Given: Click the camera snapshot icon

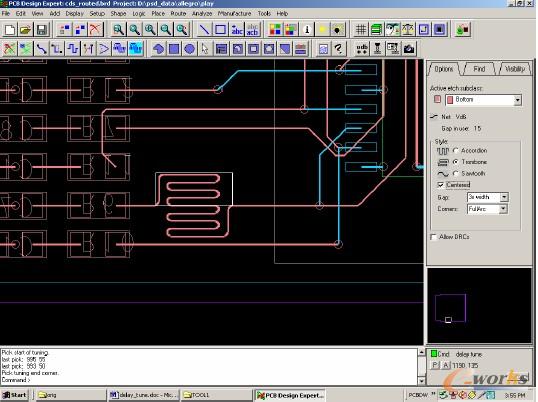Looking at the screenshot, I should (x=409, y=49).
